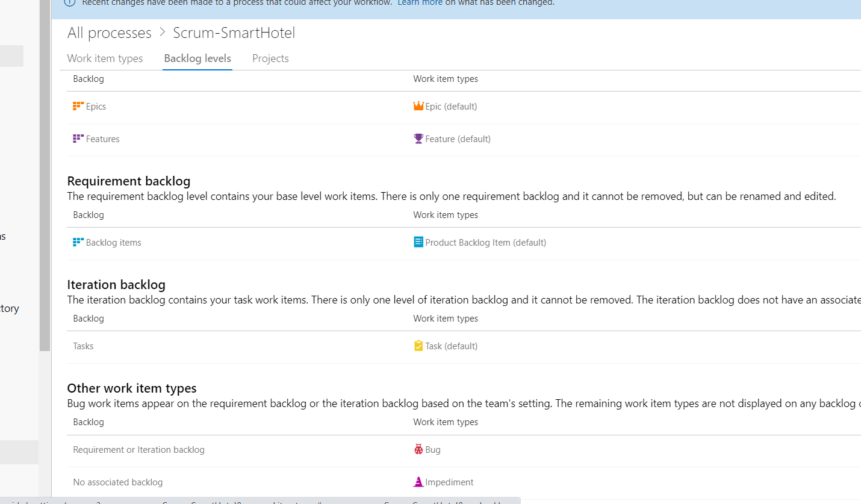Click the red Bug icon

(418, 449)
